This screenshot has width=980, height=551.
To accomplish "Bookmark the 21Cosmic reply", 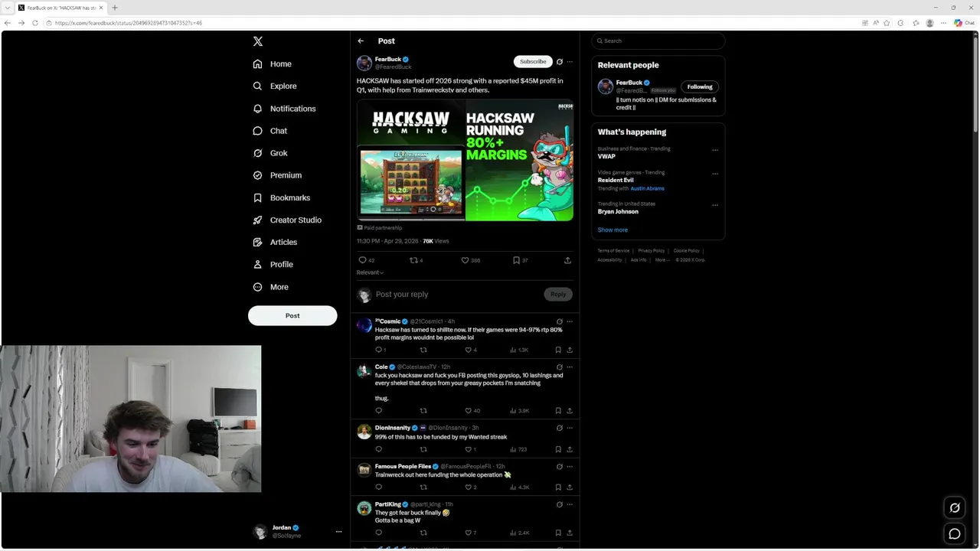I will point(558,350).
